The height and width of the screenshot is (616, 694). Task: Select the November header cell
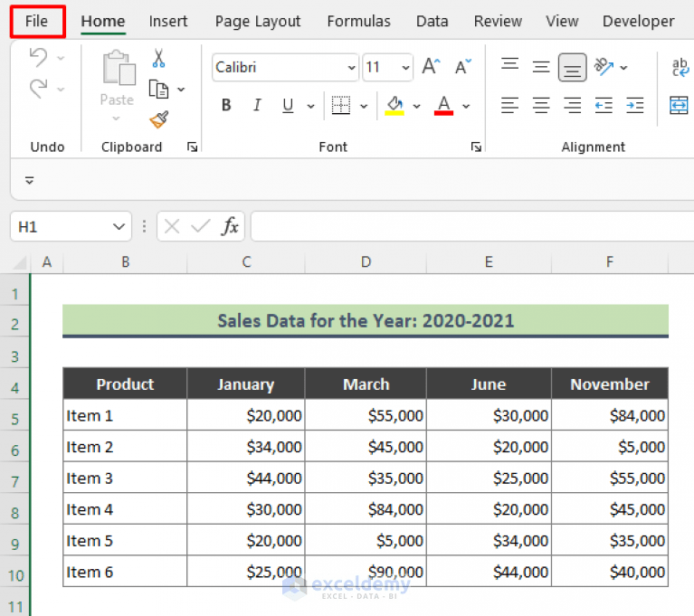(x=610, y=384)
